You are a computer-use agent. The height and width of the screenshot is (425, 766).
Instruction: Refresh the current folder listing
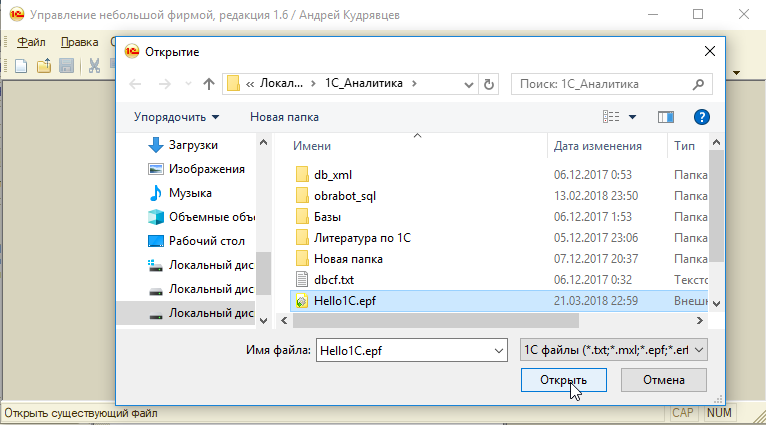click(489, 84)
